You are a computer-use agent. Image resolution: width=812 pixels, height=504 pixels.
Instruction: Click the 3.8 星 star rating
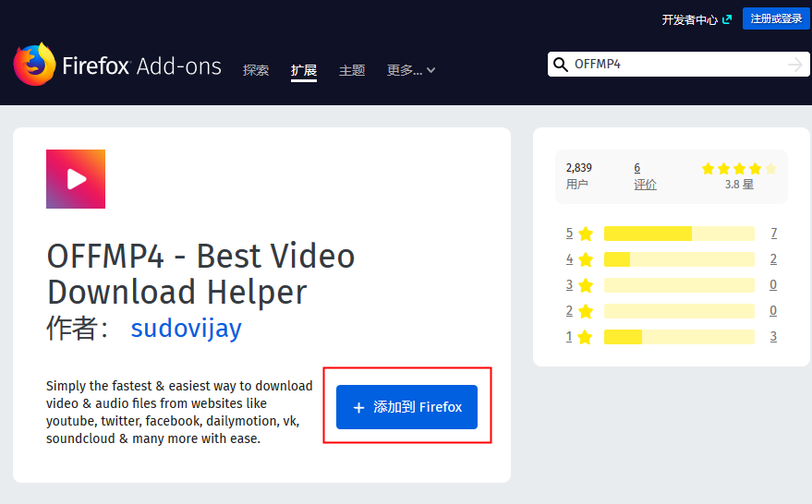click(x=739, y=176)
